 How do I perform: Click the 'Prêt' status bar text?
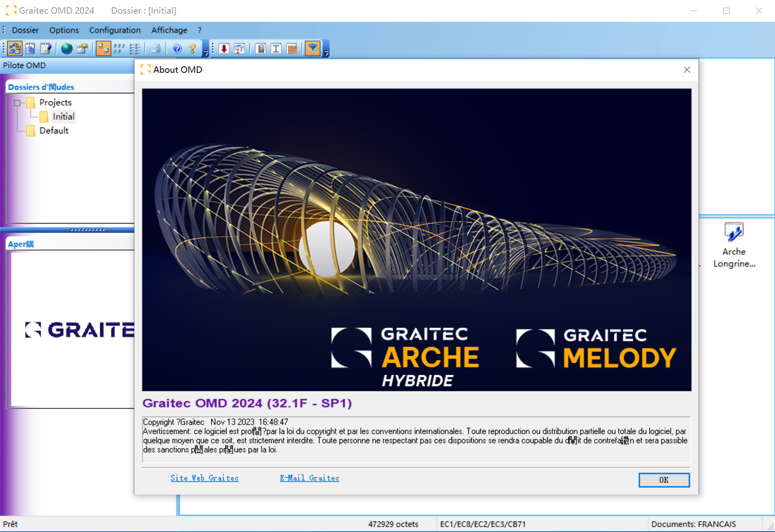click(x=10, y=524)
